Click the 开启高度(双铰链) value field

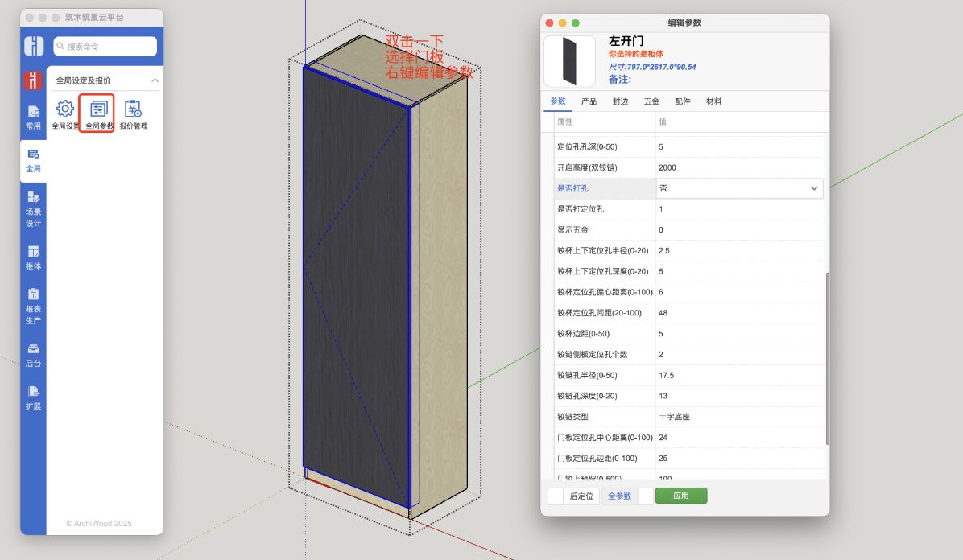pyautogui.click(x=739, y=167)
